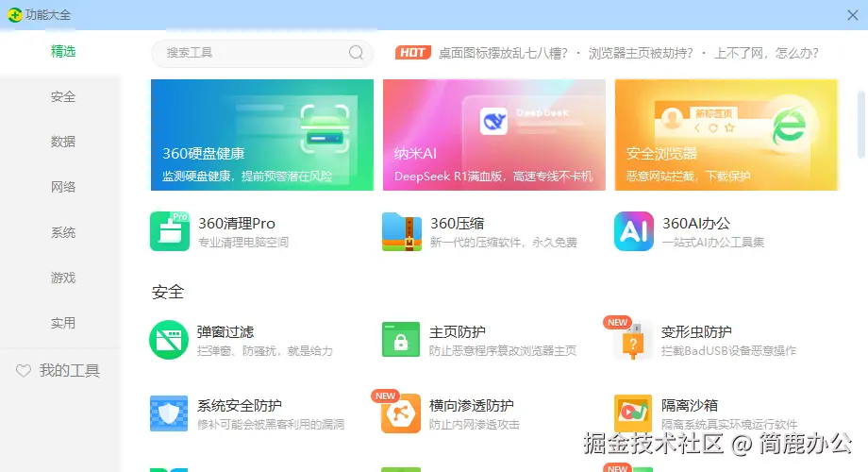
Task: Open the 横向渗透防护 hexagon icon
Action: click(401, 413)
